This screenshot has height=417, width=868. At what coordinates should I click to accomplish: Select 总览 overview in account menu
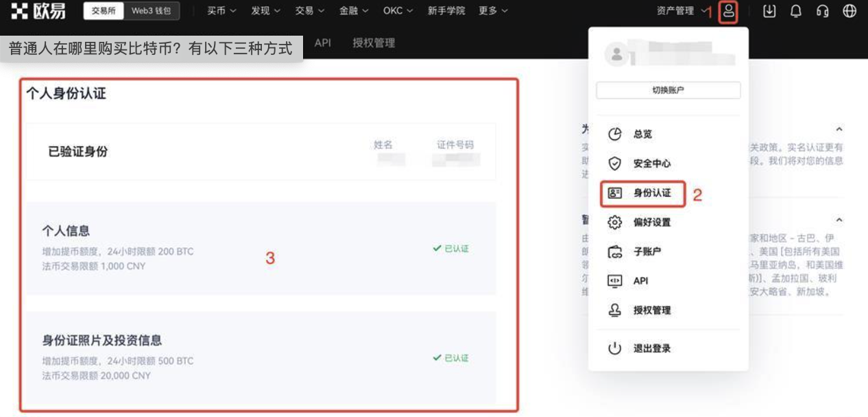coord(642,134)
